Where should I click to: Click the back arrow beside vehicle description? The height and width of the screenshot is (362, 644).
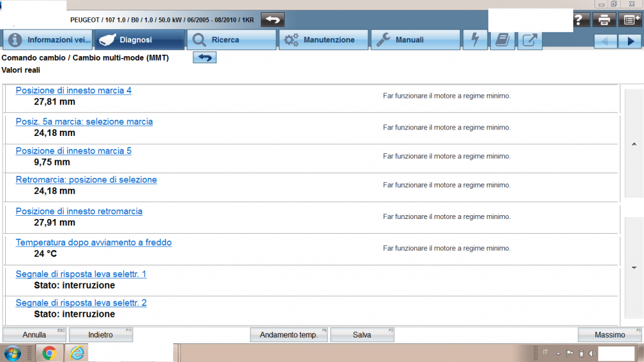(x=272, y=20)
